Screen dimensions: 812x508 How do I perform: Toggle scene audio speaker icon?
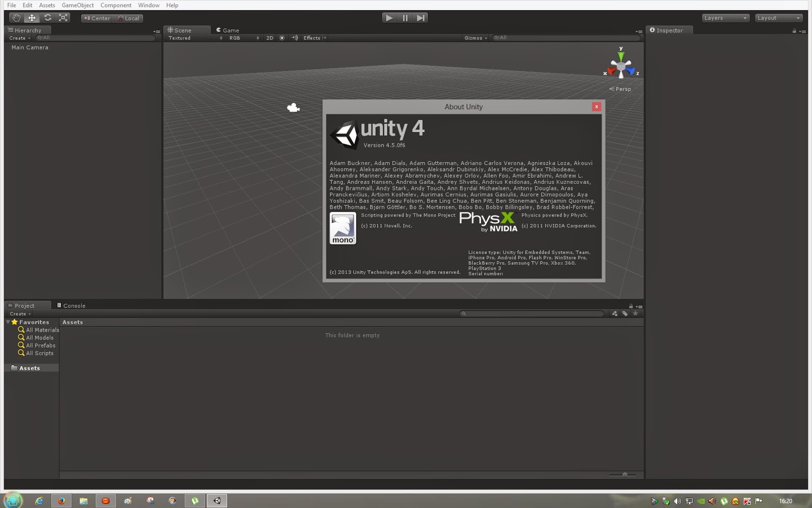tap(295, 38)
